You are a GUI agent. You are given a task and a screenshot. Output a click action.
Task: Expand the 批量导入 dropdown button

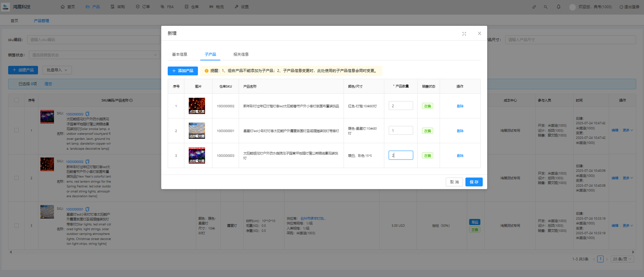pos(57,70)
